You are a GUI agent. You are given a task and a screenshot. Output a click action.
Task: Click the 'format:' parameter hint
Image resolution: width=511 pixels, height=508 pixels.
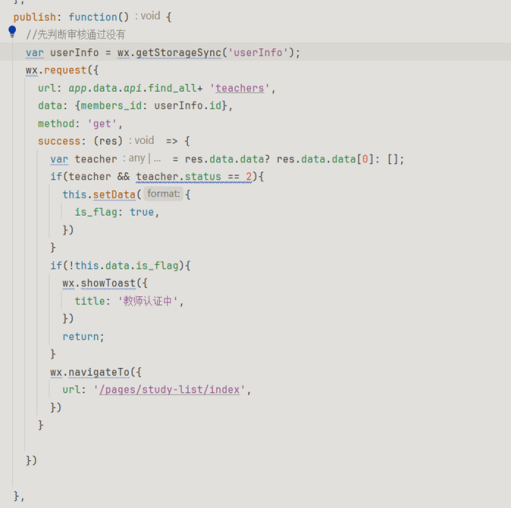pyautogui.click(x=163, y=194)
